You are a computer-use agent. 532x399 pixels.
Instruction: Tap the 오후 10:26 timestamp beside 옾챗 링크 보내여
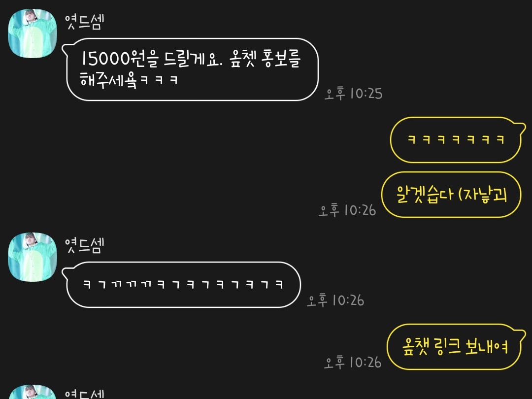coord(353,362)
